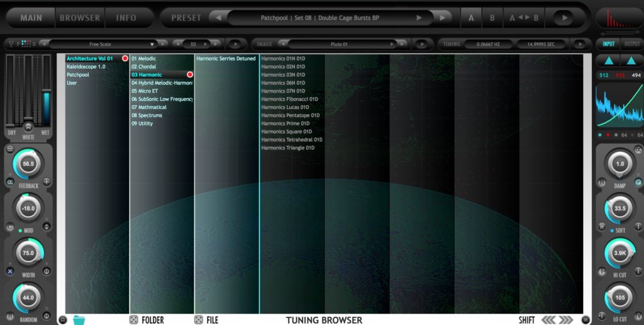Go to next preset with outer right arrow
The height and width of the screenshot is (325, 644).
[x=442, y=18]
